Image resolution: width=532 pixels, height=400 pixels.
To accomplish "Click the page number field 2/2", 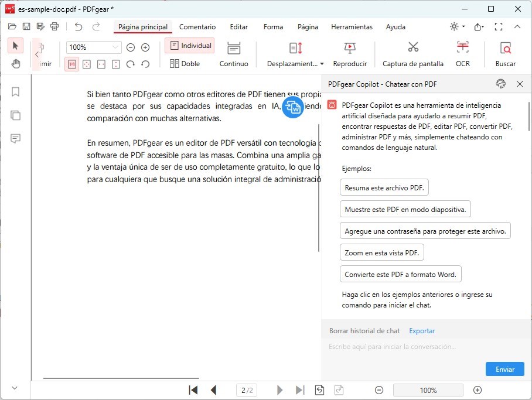I will point(247,390).
